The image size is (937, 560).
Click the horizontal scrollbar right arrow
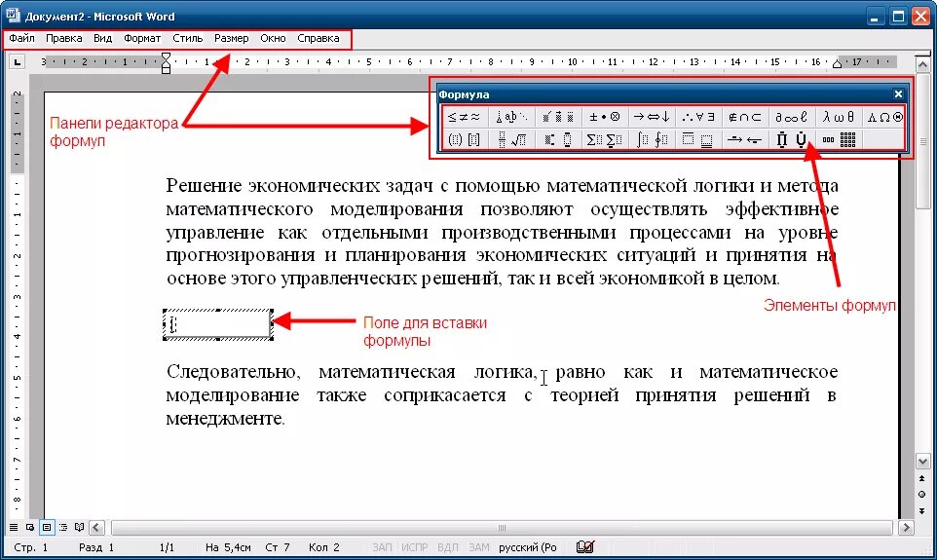pos(907,528)
